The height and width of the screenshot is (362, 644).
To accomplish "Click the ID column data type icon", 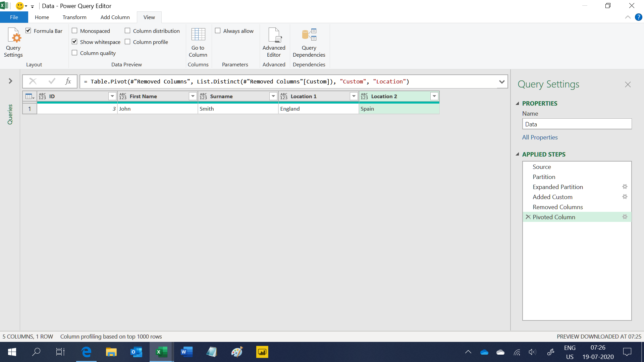I will (x=42, y=97).
